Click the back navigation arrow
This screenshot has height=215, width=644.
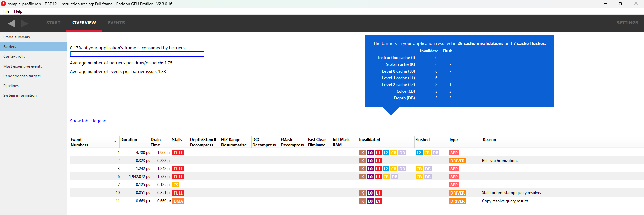(x=12, y=23)
